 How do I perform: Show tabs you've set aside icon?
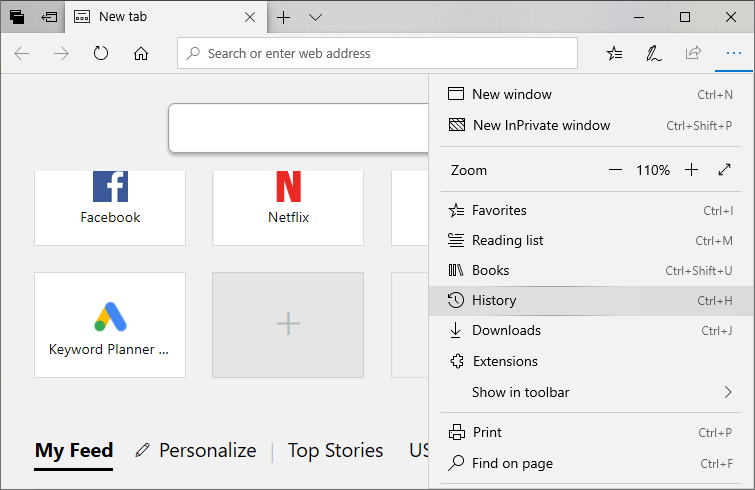[17, 17]
